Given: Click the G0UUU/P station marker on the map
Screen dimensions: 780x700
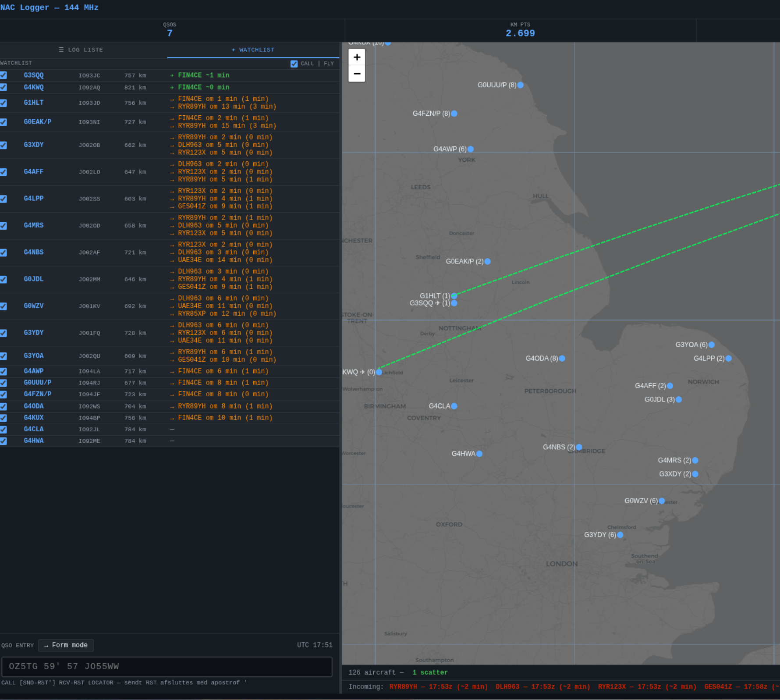Looking at the screenshot, I should (520, 85).
